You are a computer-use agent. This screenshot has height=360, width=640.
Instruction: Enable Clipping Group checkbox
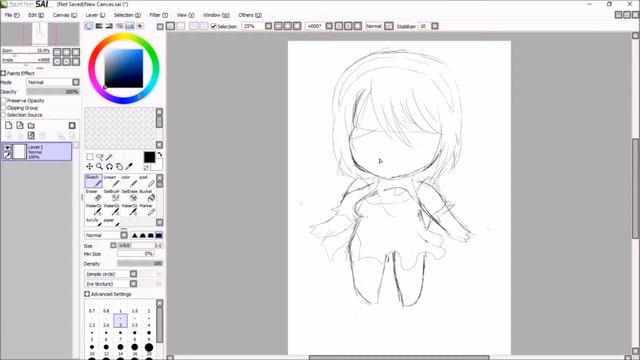coord(3,108)
